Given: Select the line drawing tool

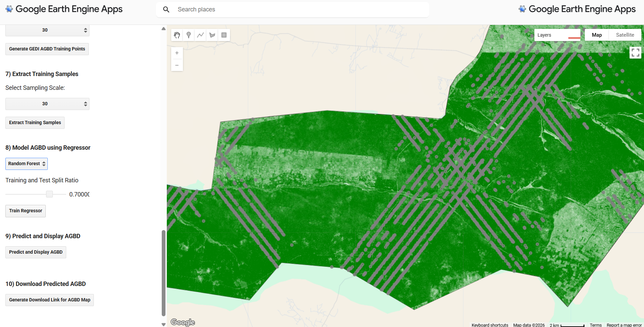Looking at the screenshot, I should click(x=200, y=35).
